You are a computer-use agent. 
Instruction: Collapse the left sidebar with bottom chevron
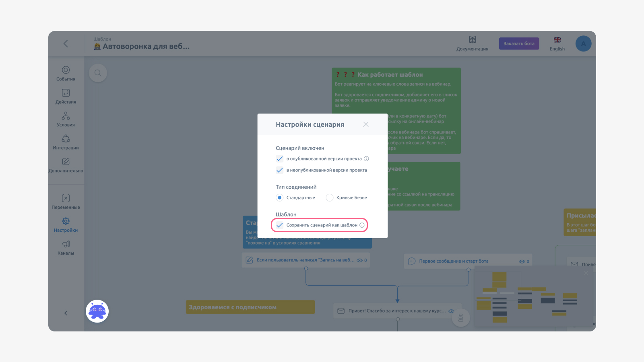pos(66,313)
